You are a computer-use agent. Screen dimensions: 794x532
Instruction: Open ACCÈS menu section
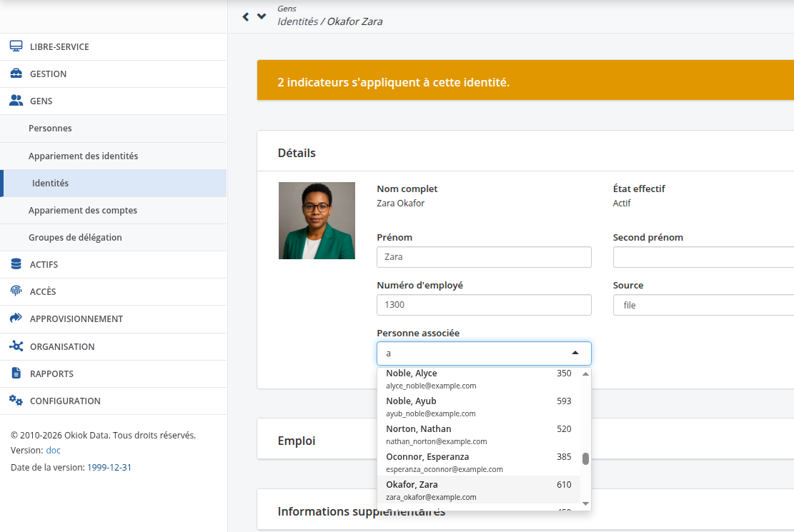pyautogui.click(x=114, y=291)
